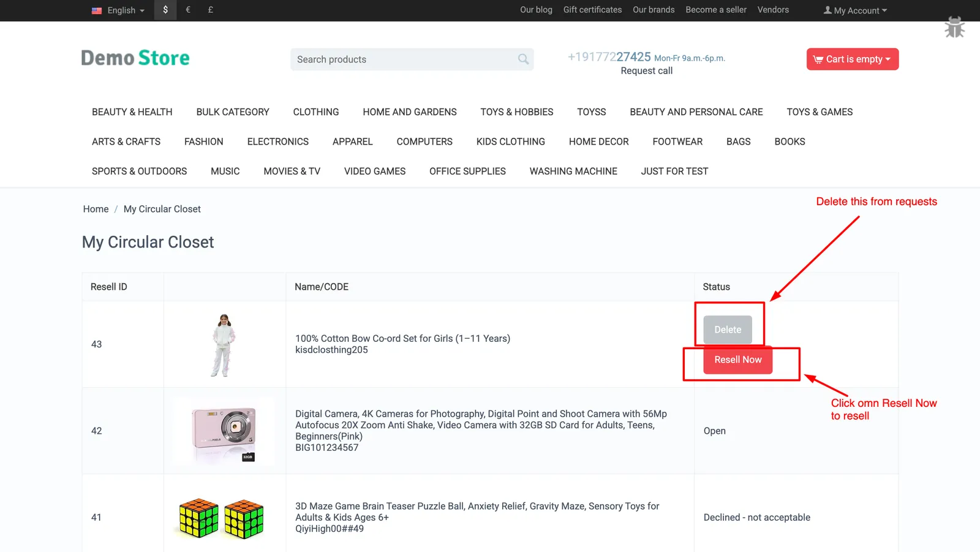Open Home and Gardens category
This screenshot has width=980, height=552.
coord(410,112)
